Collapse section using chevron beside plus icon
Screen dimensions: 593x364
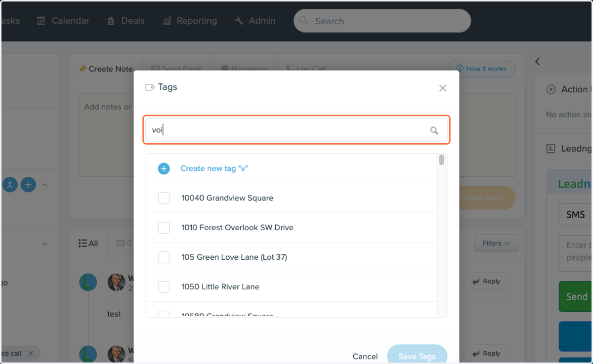(44, 185)
